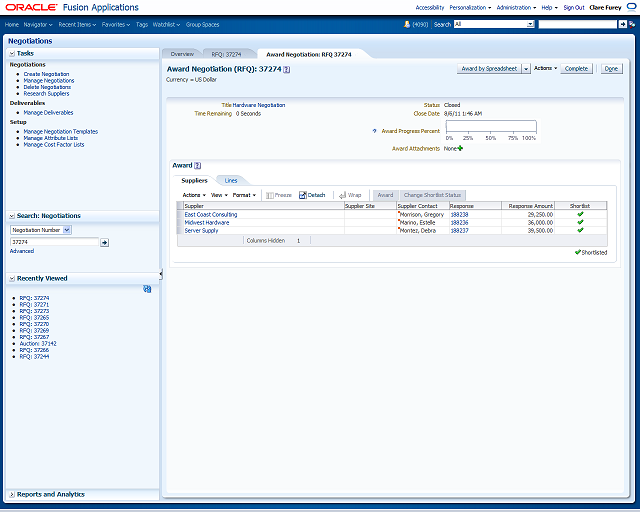Viewport: 640px width, 512px height.
Task: Open Manage Cost Factor Lists link
Action: tap(54, 145)
